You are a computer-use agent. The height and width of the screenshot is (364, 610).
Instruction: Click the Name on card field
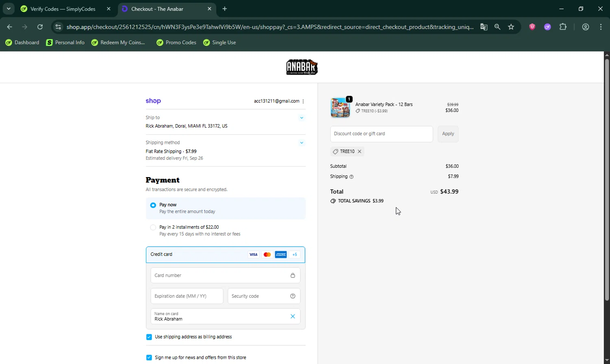tap(225, 316)
